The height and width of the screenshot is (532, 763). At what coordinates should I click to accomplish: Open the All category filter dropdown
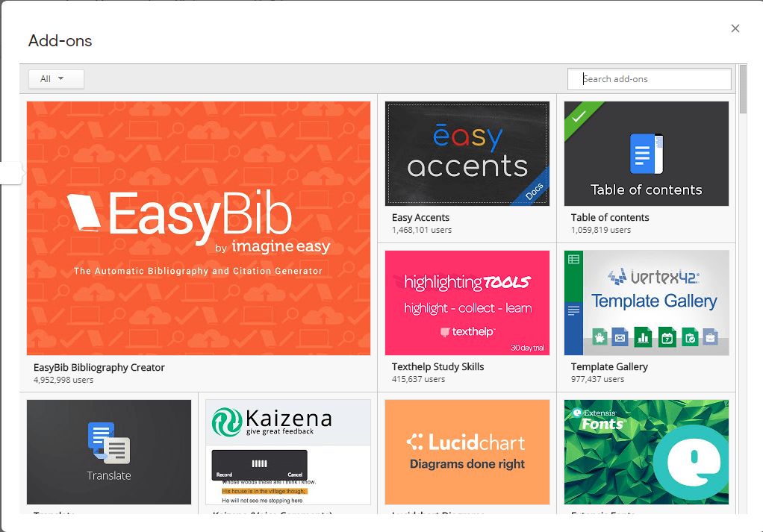point(56,79)
